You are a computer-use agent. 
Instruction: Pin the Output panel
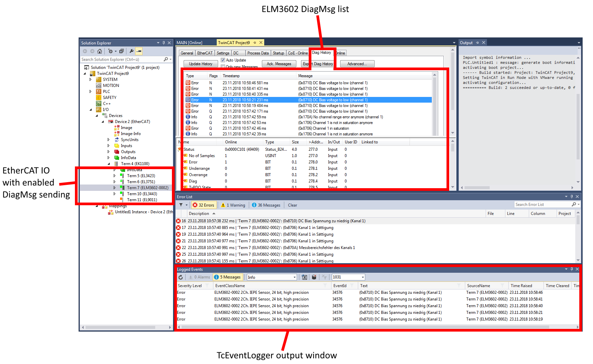click(478, 43)
